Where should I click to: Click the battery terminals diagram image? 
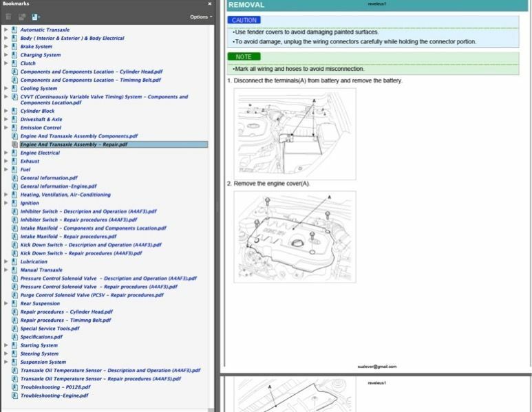[295, 133]
